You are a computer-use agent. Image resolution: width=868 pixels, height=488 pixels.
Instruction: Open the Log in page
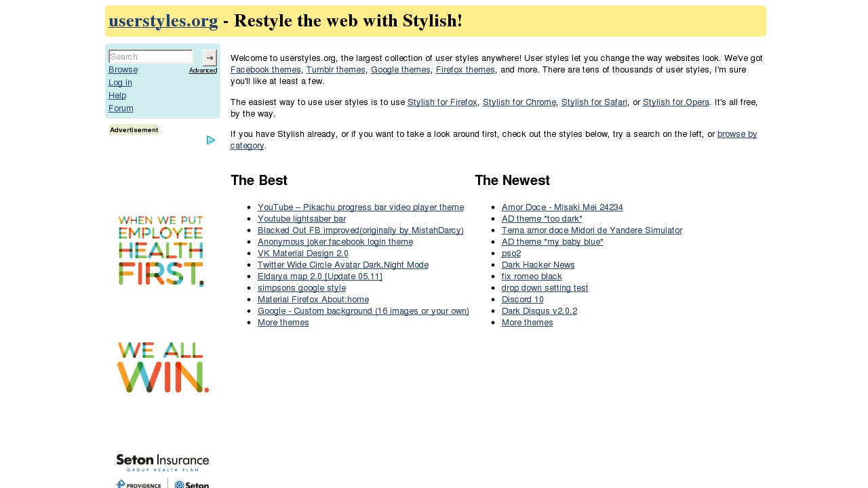click(120, 83)
